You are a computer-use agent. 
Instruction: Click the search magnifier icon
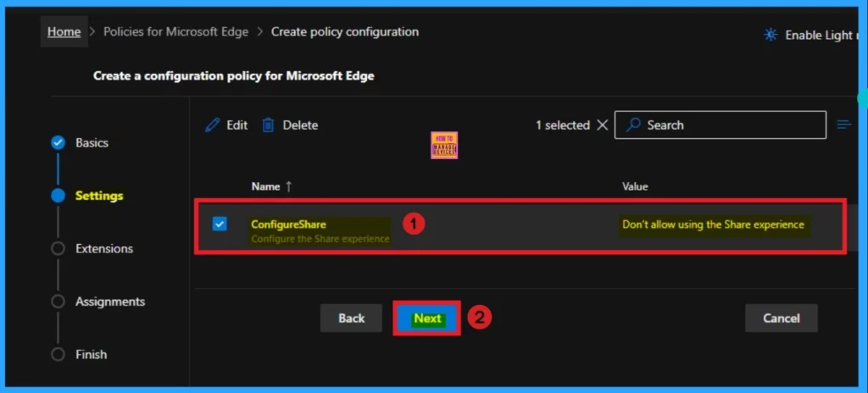pos(633,125)
